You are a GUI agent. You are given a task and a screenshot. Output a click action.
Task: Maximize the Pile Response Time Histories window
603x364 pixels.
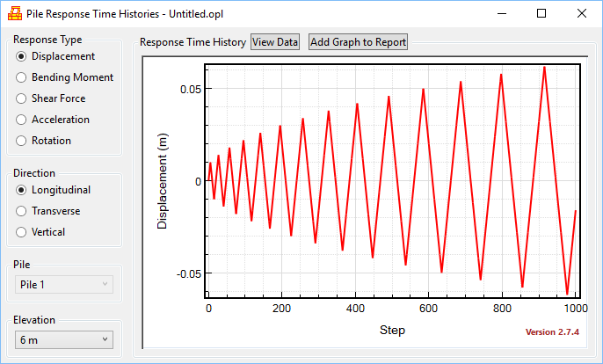[541, 13]
